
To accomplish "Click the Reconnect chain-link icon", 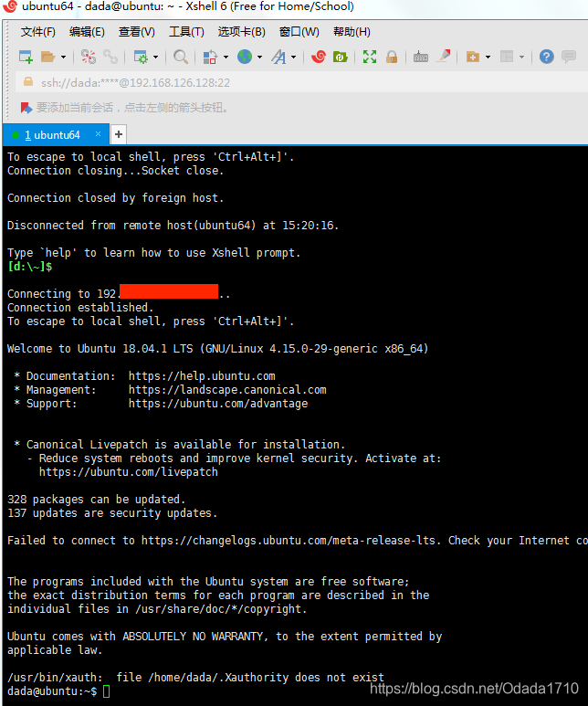I will (110, 57).
